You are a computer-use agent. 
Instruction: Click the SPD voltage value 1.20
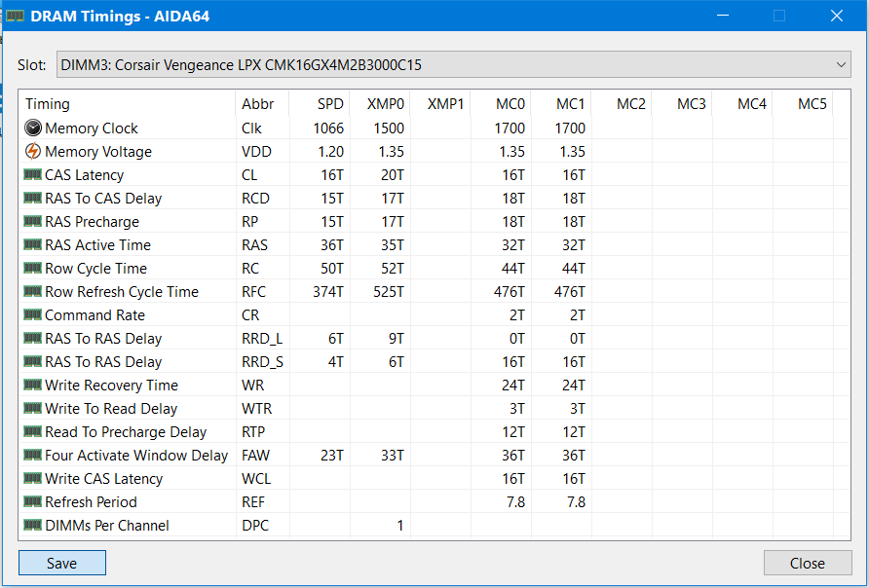click(331, 151)
